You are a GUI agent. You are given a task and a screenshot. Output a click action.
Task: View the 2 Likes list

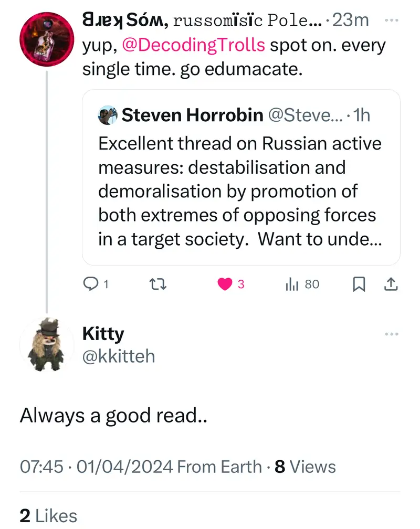[x=48, y=516]
